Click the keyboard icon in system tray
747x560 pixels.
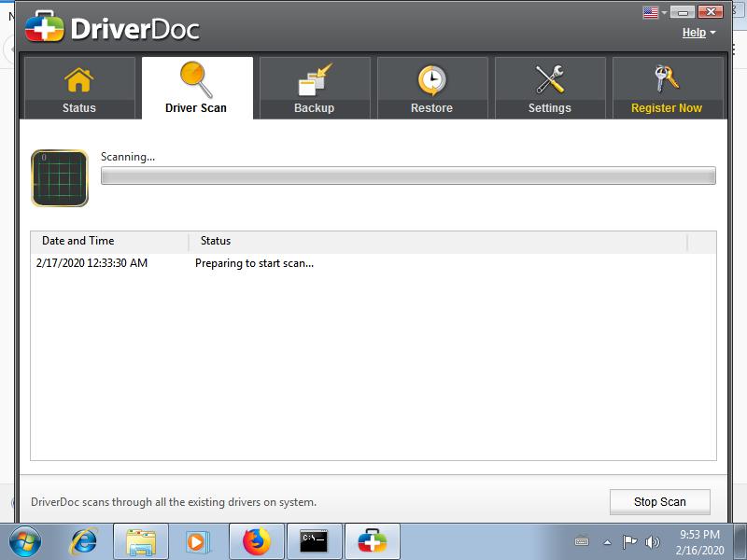[x=582, y=541]
